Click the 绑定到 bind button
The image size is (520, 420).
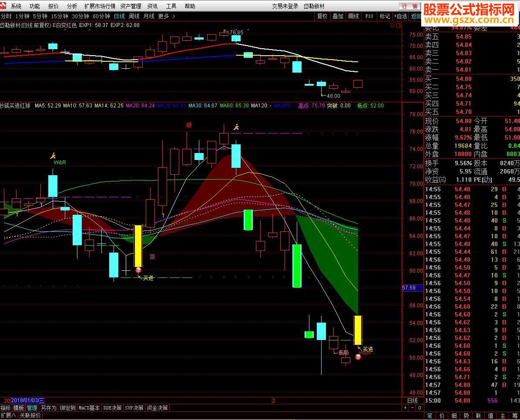(67, 408)
